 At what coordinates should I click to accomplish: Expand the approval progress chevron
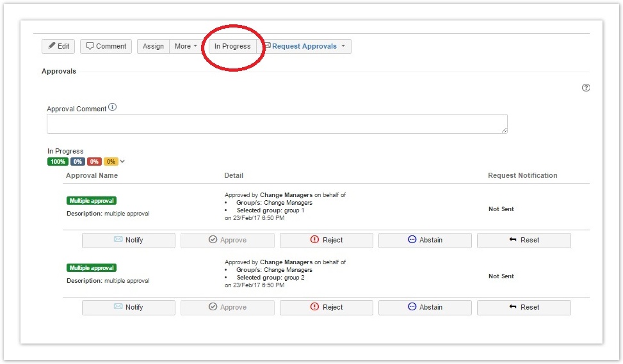[122, 161]
